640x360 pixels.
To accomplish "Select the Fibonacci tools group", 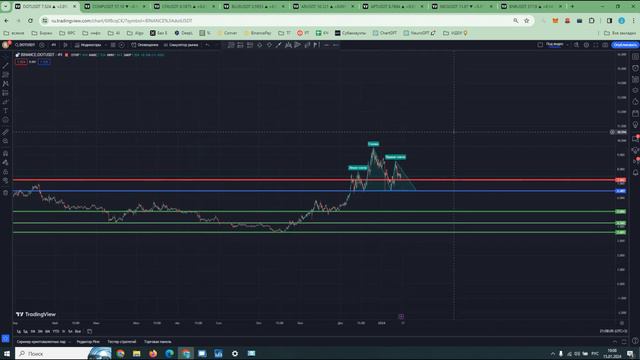I will [5, 75].
